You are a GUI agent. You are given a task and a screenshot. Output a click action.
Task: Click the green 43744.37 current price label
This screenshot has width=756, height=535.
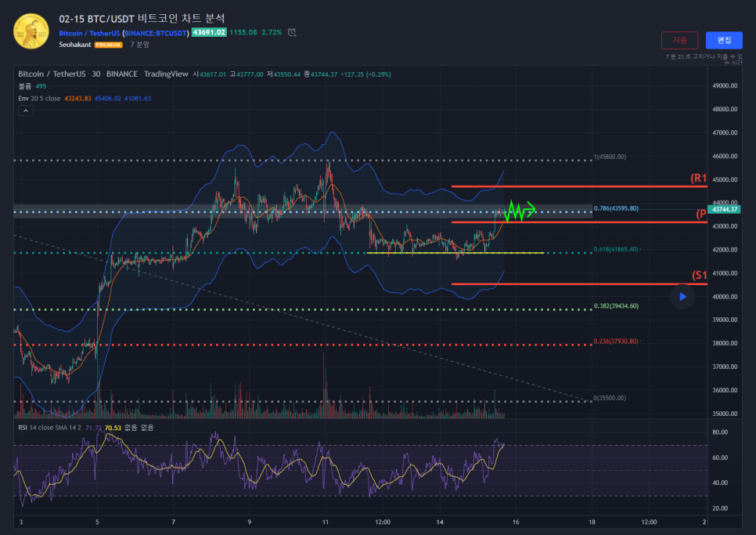tap(725, 209)
